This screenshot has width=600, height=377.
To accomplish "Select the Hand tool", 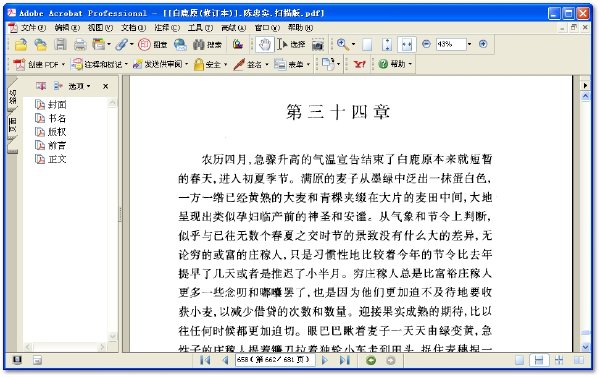I will [264, 45].
